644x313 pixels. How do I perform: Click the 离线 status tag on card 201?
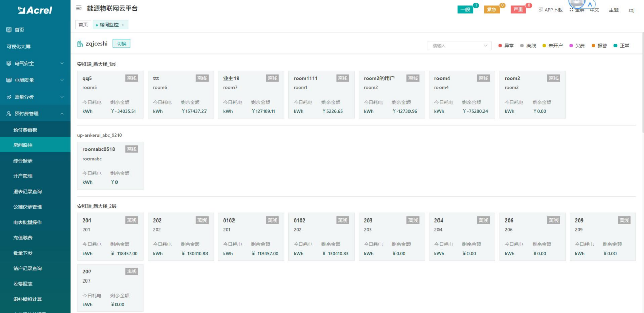click(132, 220)
